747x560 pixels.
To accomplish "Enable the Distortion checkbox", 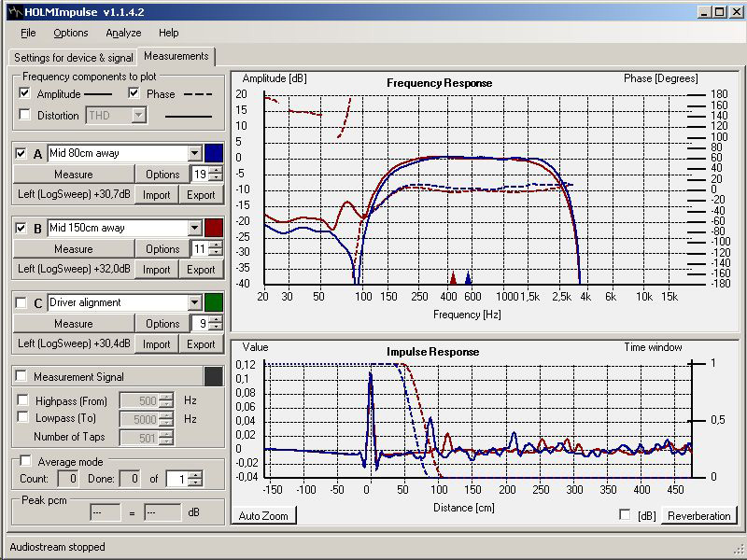I will 25,115.
